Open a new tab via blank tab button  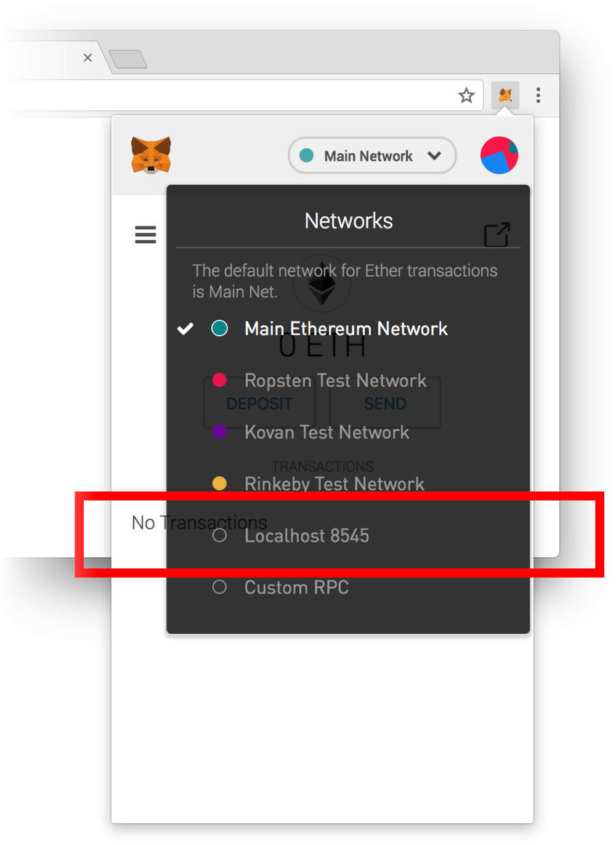click(x=128, y=59)
